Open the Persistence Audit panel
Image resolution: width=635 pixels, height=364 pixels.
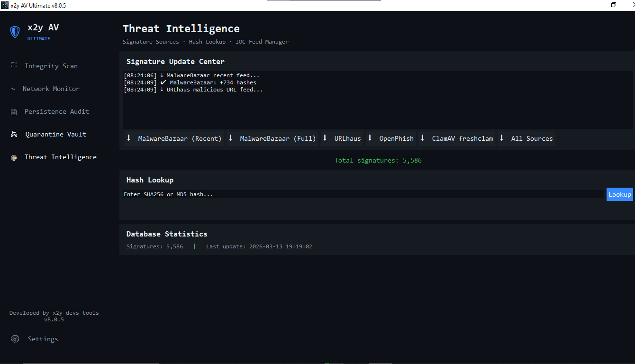(x=57, y=111)
